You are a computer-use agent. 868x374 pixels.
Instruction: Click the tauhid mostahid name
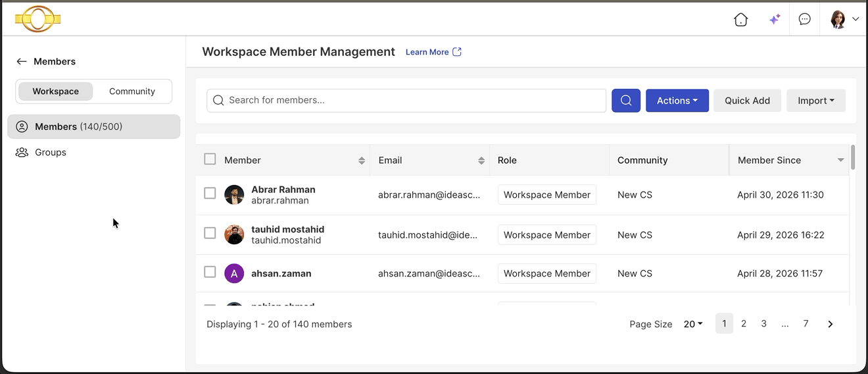(288, 229)
